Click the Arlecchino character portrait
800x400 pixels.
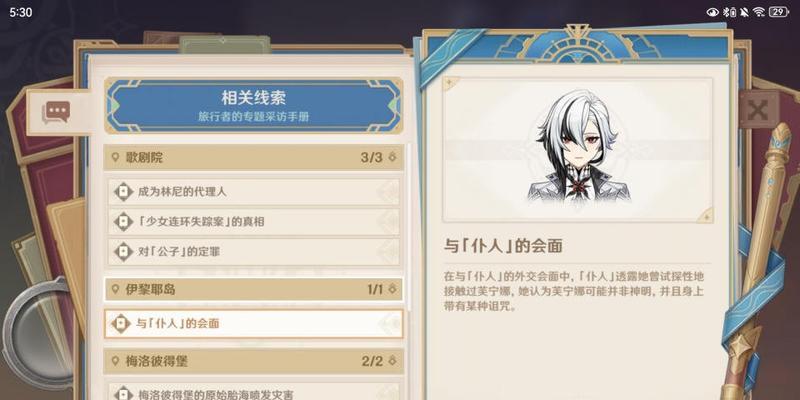pyautogui.click(x=578, y=149)
